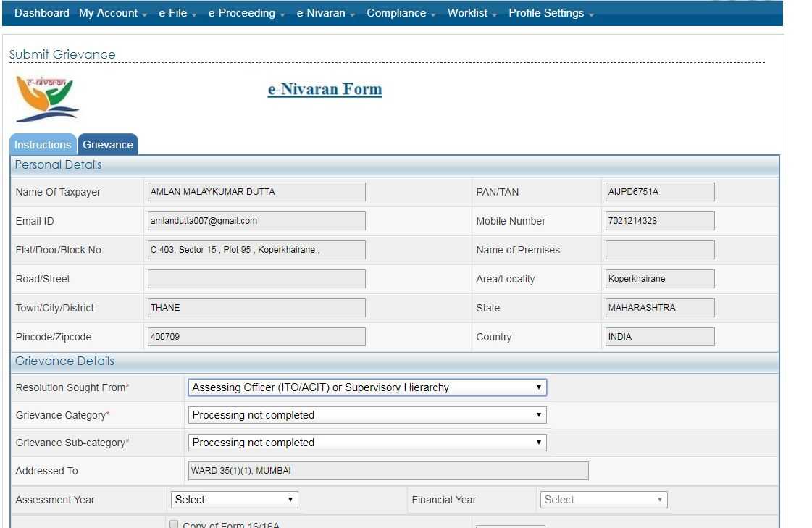This screenshot has height=528, width=812.
Task: Open the Dashboard menu item
Action: pyautogui.click(x=41, y=13)
